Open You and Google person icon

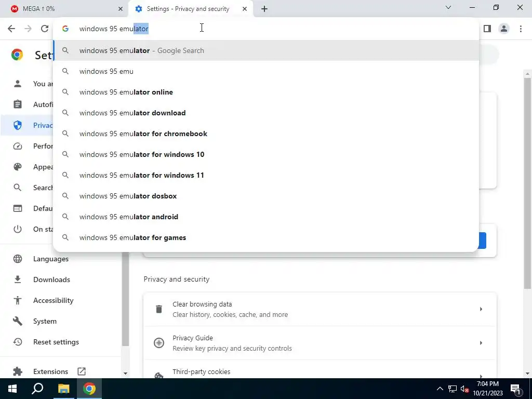click(x=18, y=84)
